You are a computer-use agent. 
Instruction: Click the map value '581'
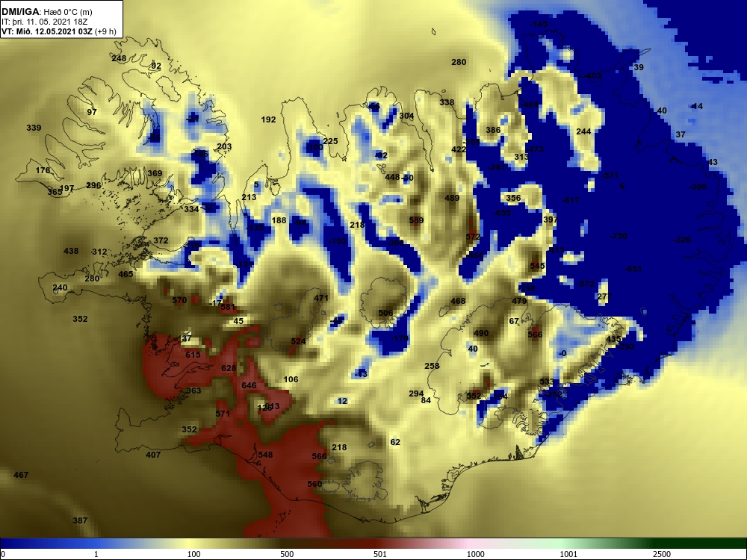click(x=228, y=308)
